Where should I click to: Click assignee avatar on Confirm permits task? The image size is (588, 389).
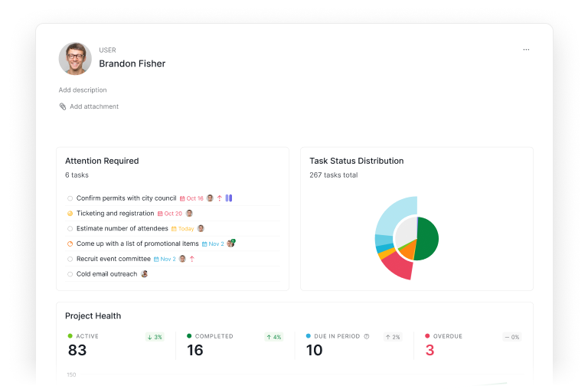click(210, 198)
